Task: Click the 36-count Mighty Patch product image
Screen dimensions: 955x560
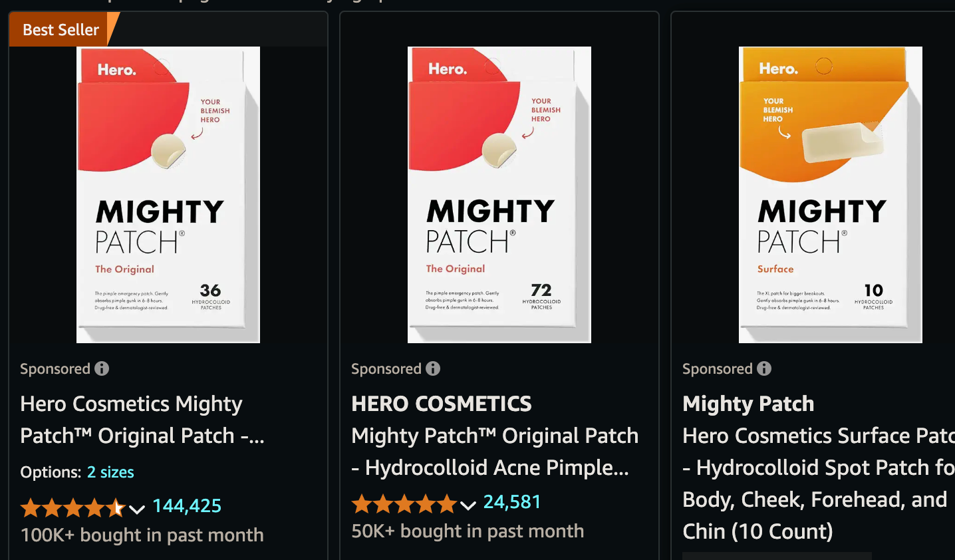Action: pos(168,194)
